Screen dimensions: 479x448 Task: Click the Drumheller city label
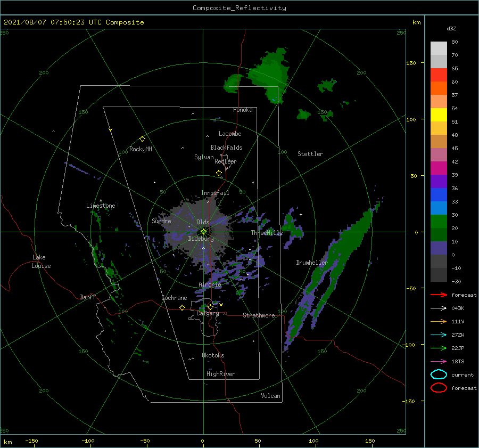coord(312,263)
